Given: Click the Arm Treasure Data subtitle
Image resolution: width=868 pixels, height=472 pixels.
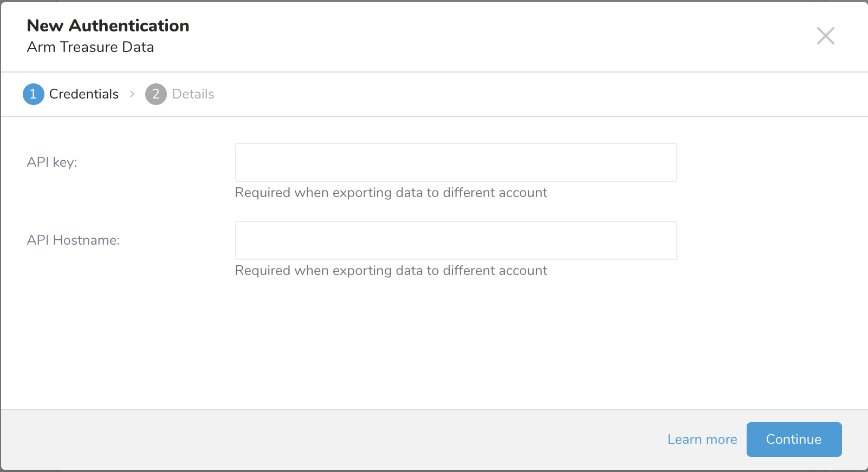Looking at the screenshot, I should [x=90, y=47].
